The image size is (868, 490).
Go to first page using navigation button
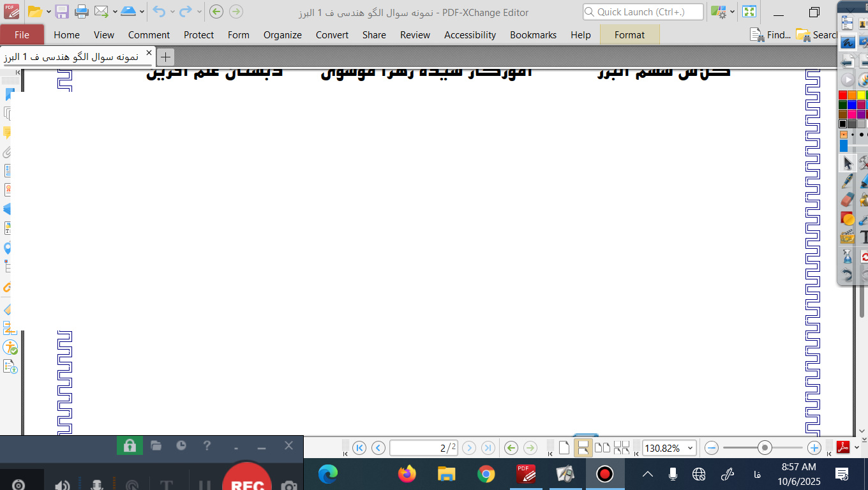click(359, 448)
